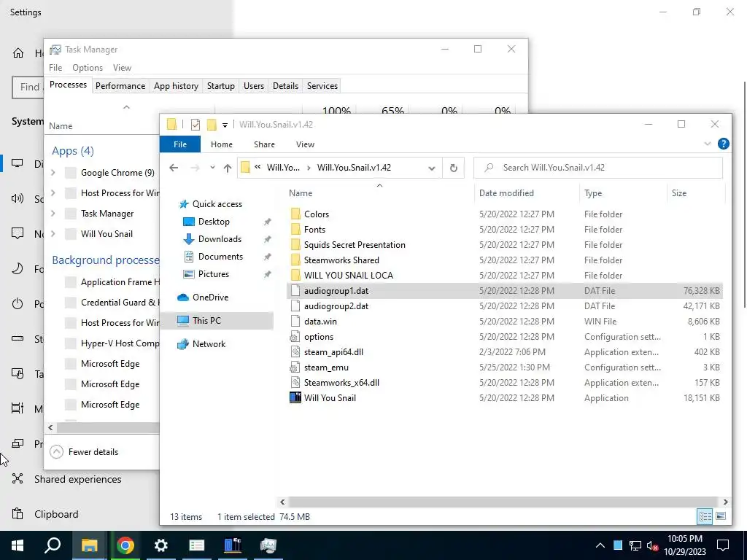Viewport: 747px width, 560px height.
Task: Open recent locations dropdown arrow in Explorer
Action: pyautogui.click(x=212, y=168)
